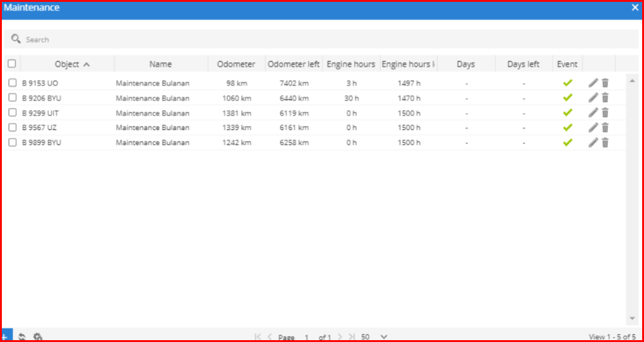
Task: Click scrollbar down arrow on table
Action: 632,318
